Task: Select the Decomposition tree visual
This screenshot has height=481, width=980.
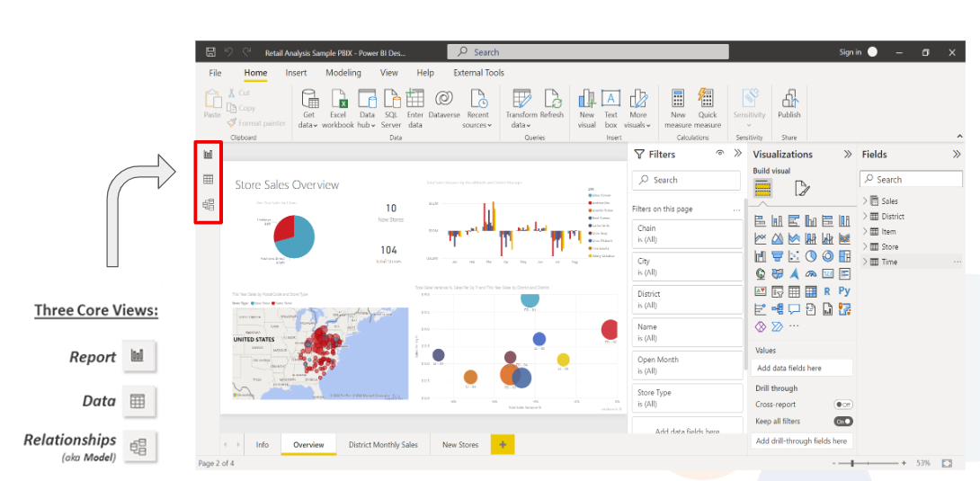Action: point(777,308)
